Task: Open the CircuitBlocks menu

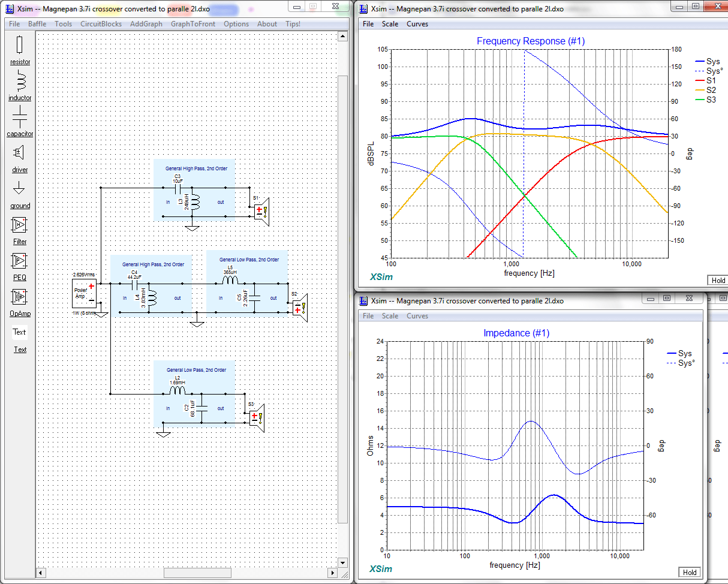Action: point(100,24)
